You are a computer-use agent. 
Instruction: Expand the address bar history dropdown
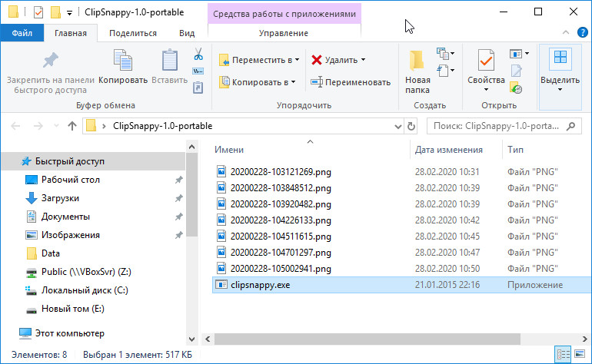point(397,127)
